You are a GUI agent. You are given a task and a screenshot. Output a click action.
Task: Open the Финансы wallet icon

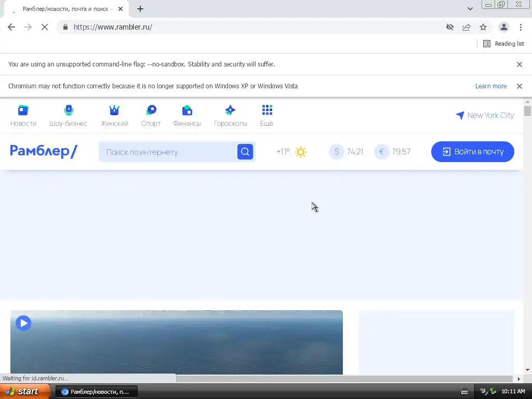(x=187, y=110)
